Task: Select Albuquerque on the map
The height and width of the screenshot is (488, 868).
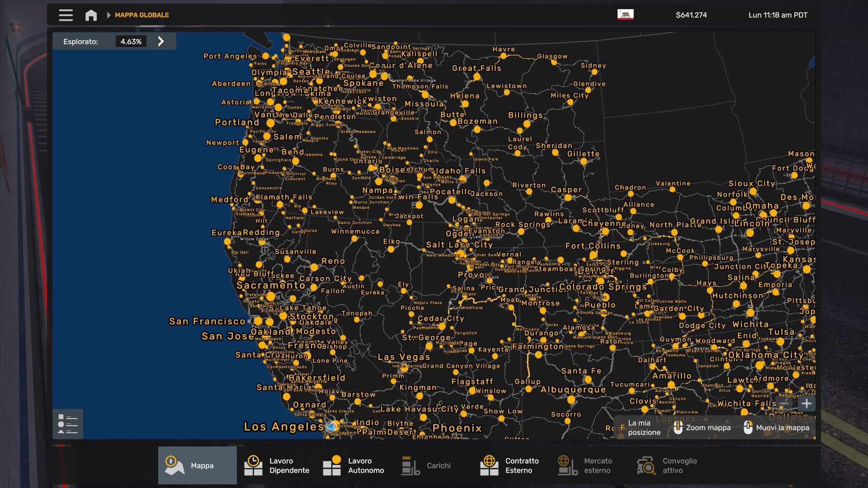Action: 573,389
